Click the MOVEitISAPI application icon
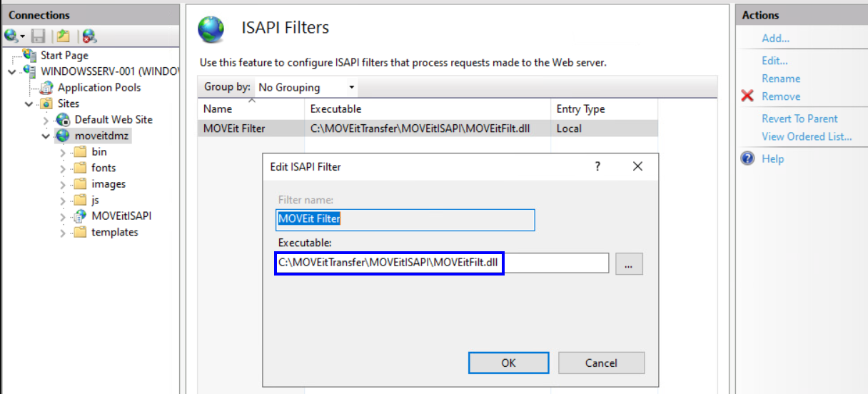Screen dimensions: 868x394 [x=79, y=216]
